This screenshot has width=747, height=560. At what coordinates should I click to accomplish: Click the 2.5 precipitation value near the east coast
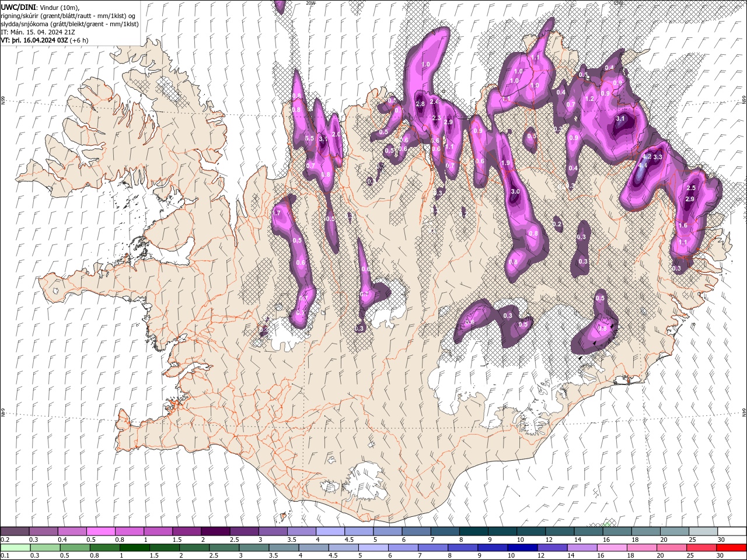tap(692, 188)
